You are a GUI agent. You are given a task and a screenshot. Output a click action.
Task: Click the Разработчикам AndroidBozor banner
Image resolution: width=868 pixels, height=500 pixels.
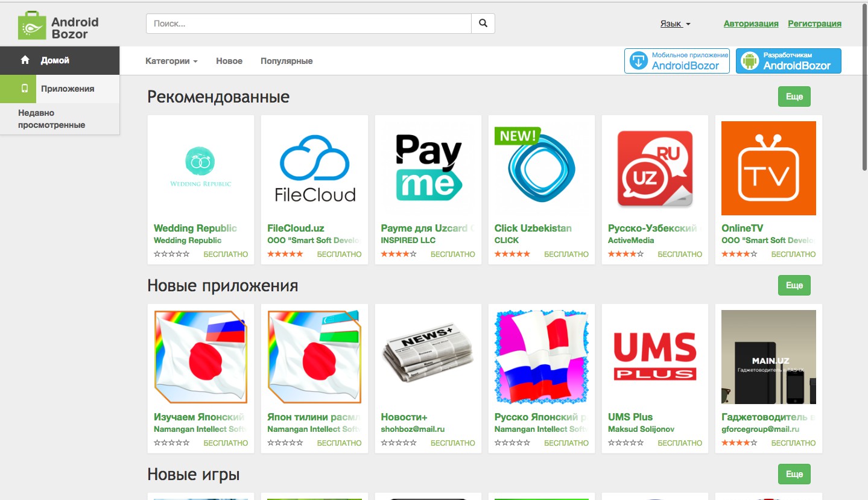click(x=788, y=61)
